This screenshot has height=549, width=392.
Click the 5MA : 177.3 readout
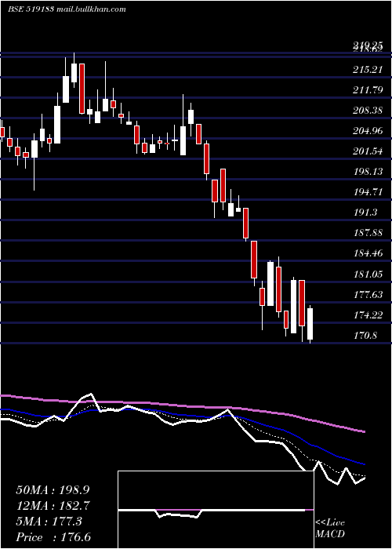tap(49, 522)
